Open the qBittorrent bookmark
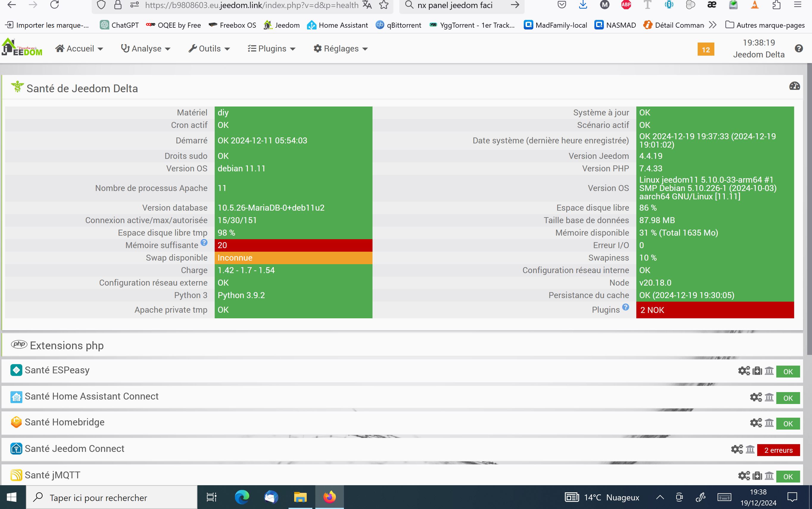 398,25
